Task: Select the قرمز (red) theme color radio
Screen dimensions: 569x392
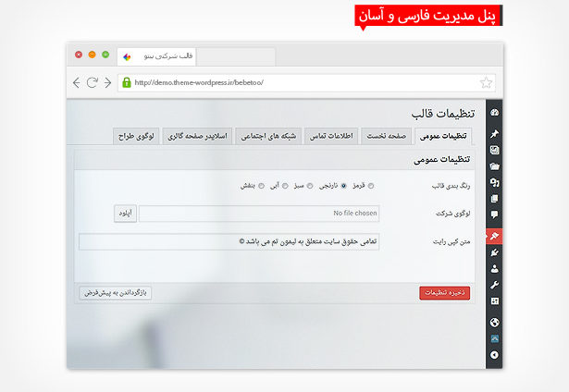Action: point(371,186)
